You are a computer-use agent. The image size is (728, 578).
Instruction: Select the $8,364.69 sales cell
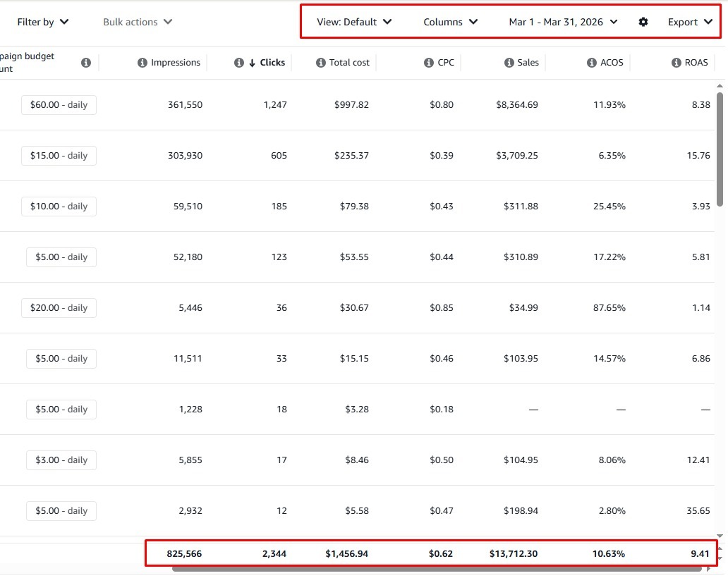point(517,105)
